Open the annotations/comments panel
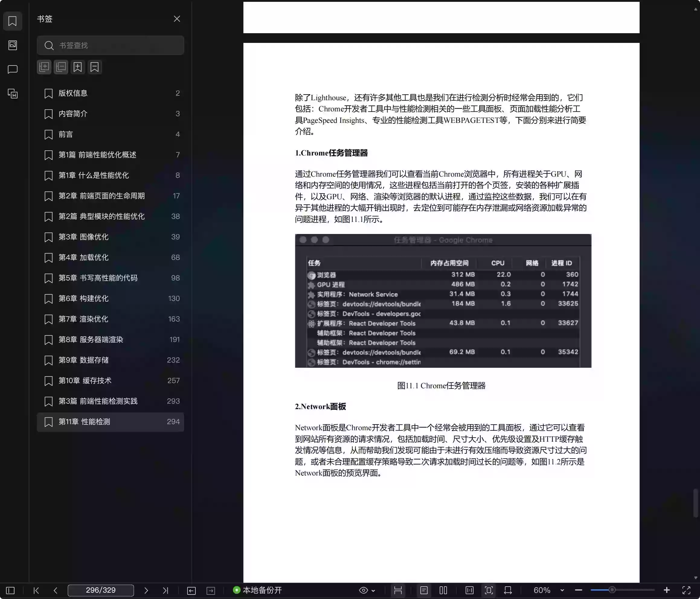Viewport: 700px width, 599px height. 12,69
